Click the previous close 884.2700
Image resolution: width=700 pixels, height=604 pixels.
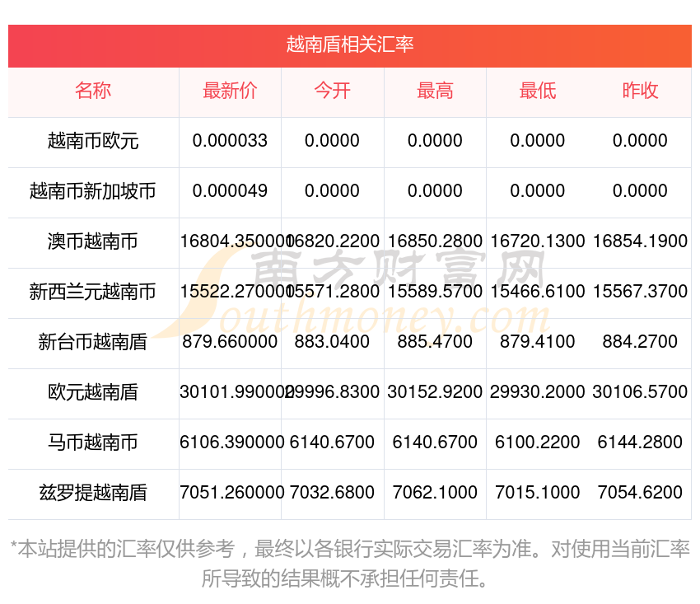coord(640,342)
